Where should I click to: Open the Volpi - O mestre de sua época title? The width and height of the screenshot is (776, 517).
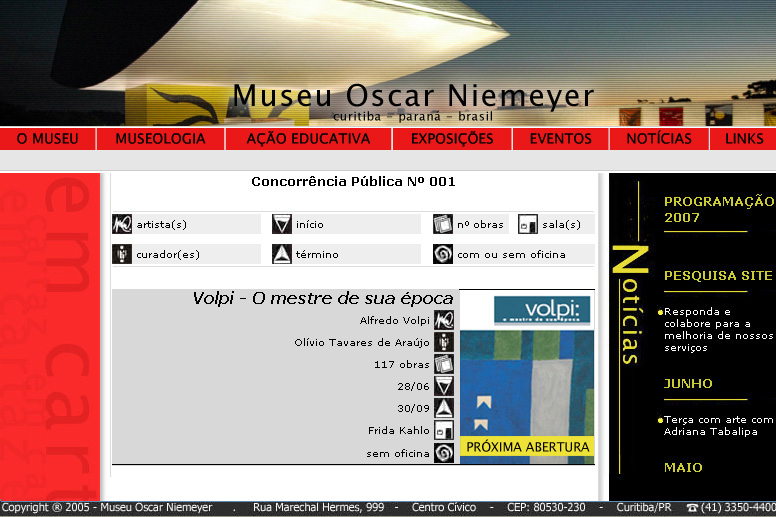click(322, 298)
